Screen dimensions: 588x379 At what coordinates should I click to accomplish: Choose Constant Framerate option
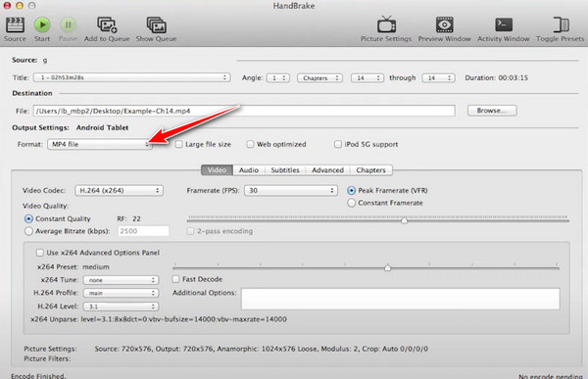click(351, 203)
